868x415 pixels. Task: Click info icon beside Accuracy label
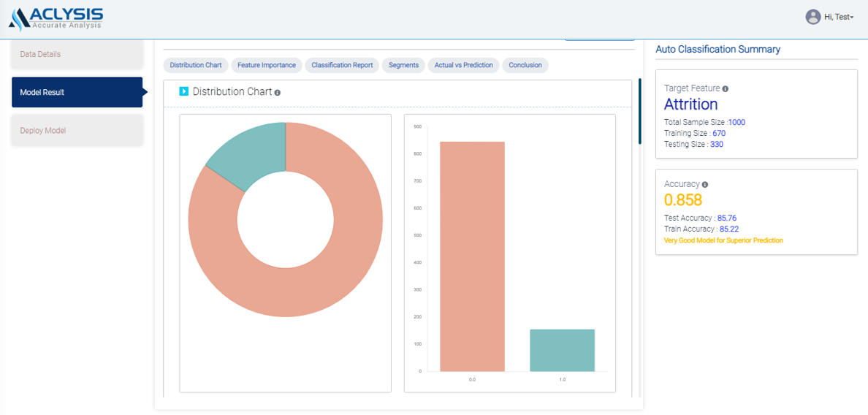pyautogui.click(x=705, y=185)
